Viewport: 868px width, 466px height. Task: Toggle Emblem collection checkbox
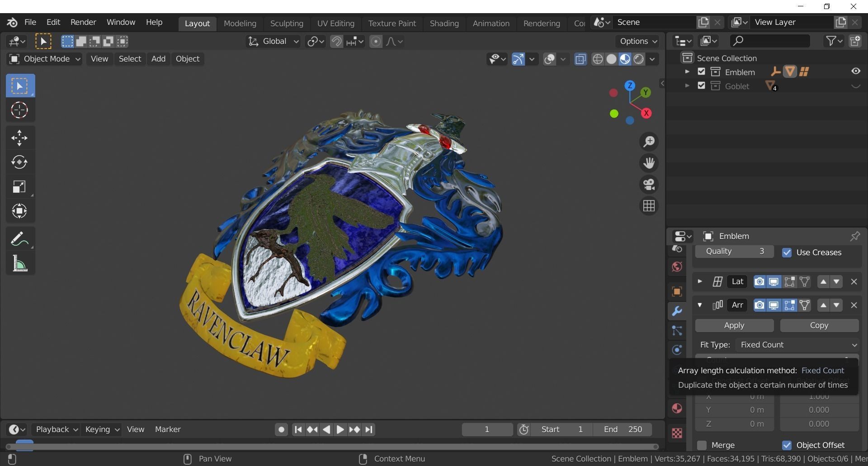[701, 71]
